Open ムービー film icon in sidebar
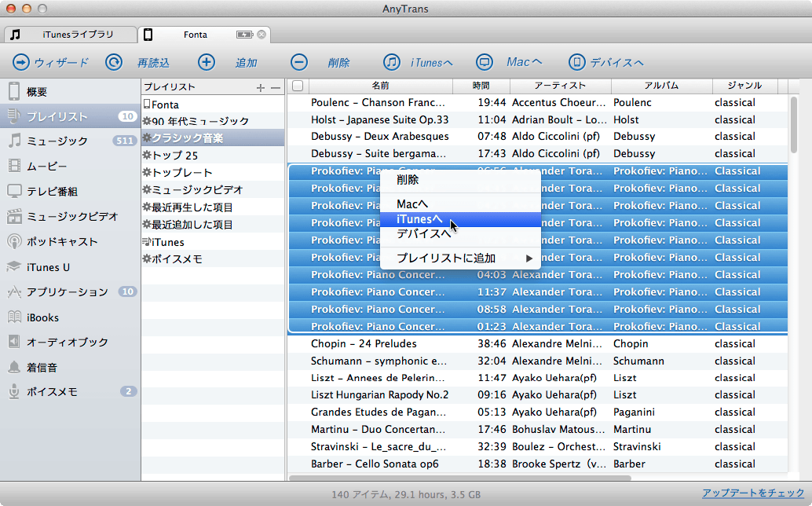 tap(14, 166)
